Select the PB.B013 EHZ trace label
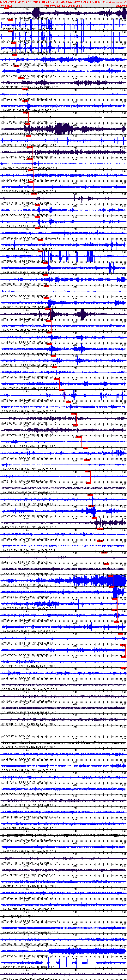 (29, 215)
